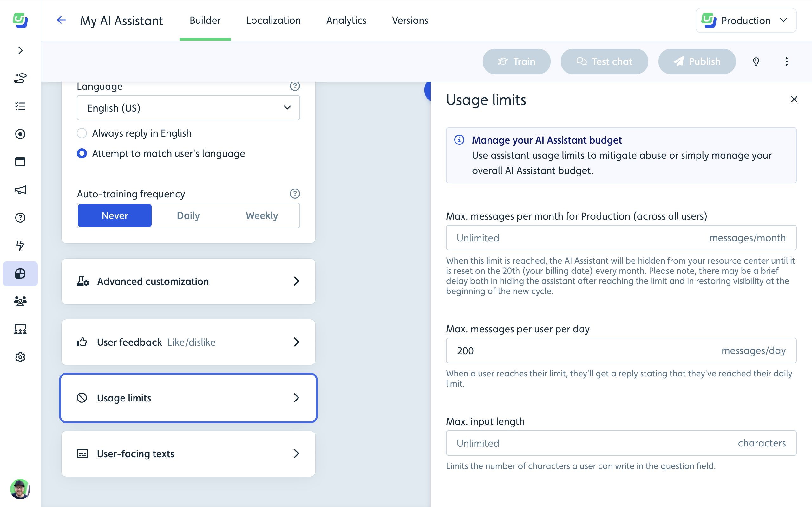Toggle Attempt to match user's language
The image size is (812, 507).
pos(81,154)
